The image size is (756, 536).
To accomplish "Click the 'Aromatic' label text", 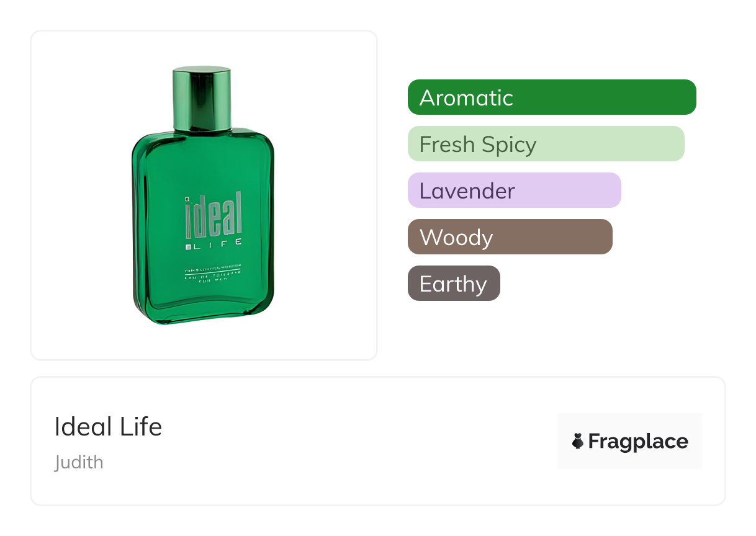I will pos(466,98).
